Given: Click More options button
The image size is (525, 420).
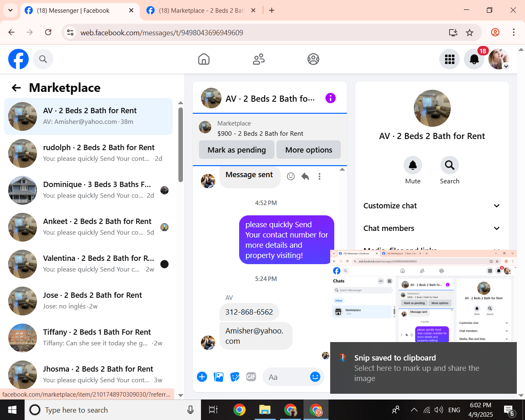Looking at the screenshot, I should pos(309,150).
